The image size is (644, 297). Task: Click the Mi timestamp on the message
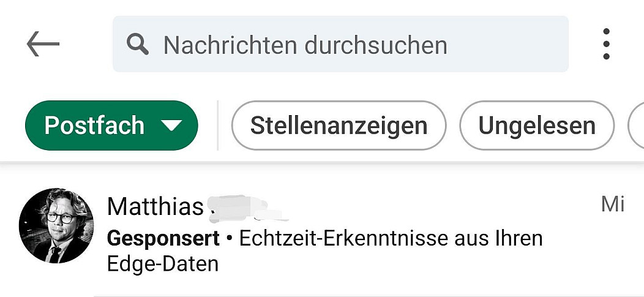click(612, 204)
